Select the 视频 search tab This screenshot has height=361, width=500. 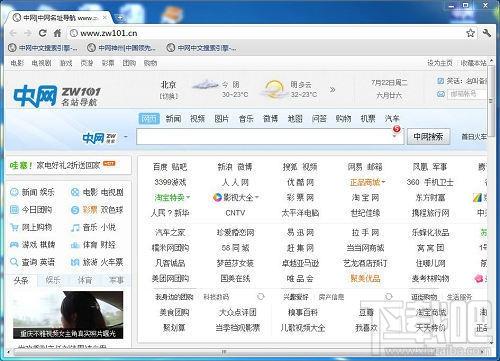click(x=198, y=118)
